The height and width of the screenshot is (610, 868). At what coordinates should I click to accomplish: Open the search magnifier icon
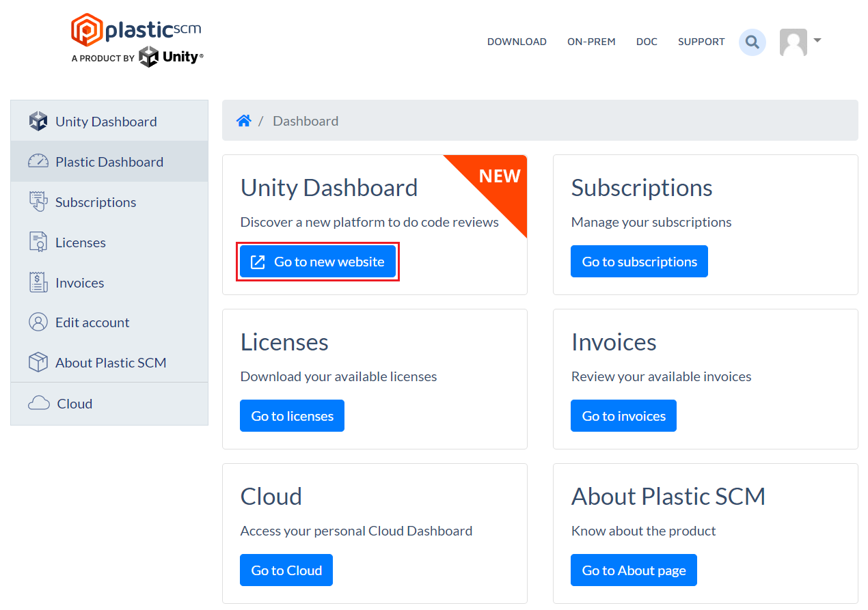pos(752,42)
